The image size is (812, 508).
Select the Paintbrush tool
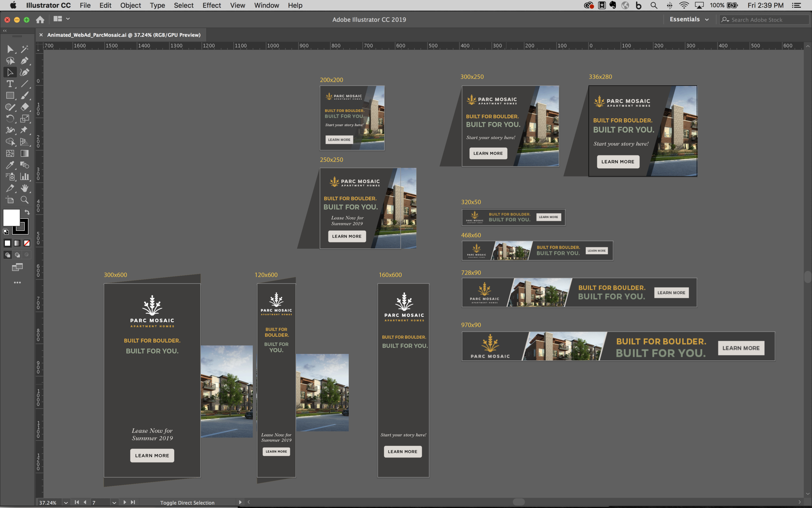24,96
